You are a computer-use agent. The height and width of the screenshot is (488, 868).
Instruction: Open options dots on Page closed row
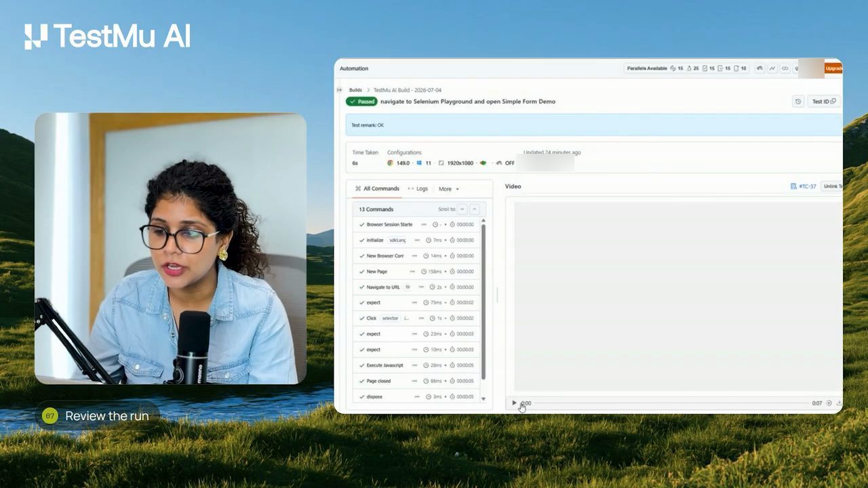click(414, 381)
